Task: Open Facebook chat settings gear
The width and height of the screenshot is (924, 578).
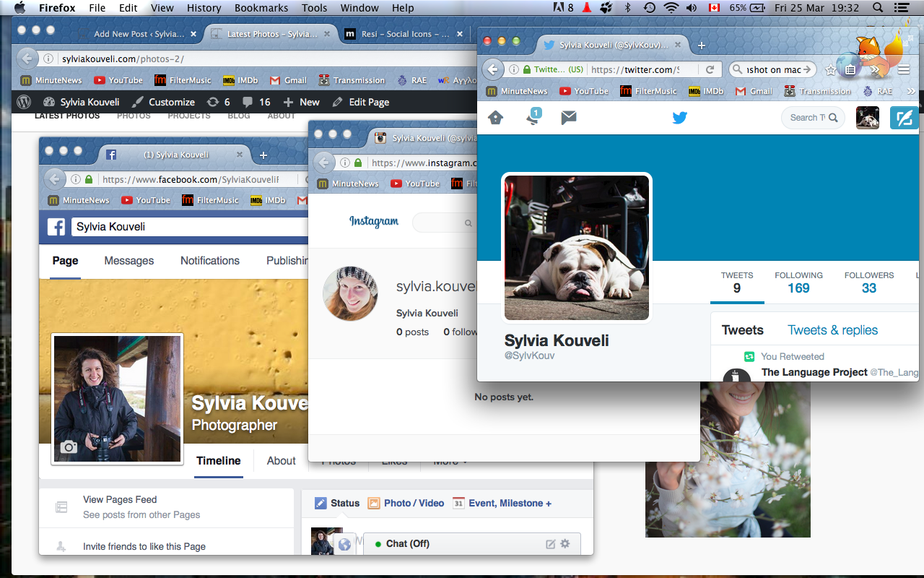Action: [x=565, y=543]
